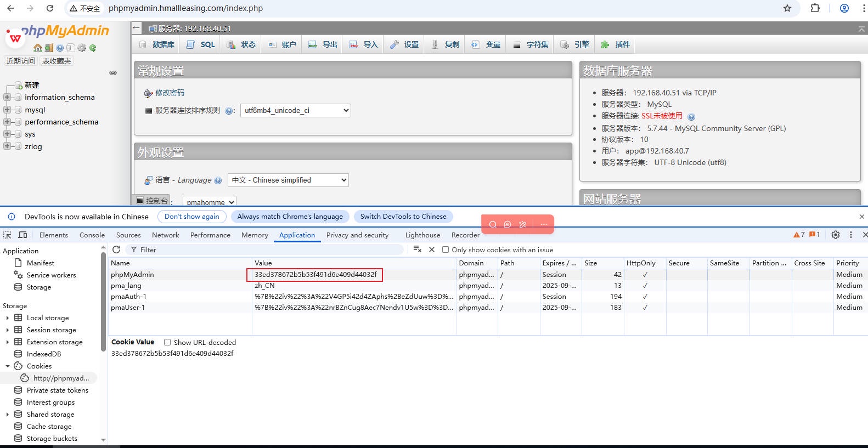Click the log out door icon
The height and width of the screenshot is (448, 868).
pyautogui.click(x=49, y=48)
